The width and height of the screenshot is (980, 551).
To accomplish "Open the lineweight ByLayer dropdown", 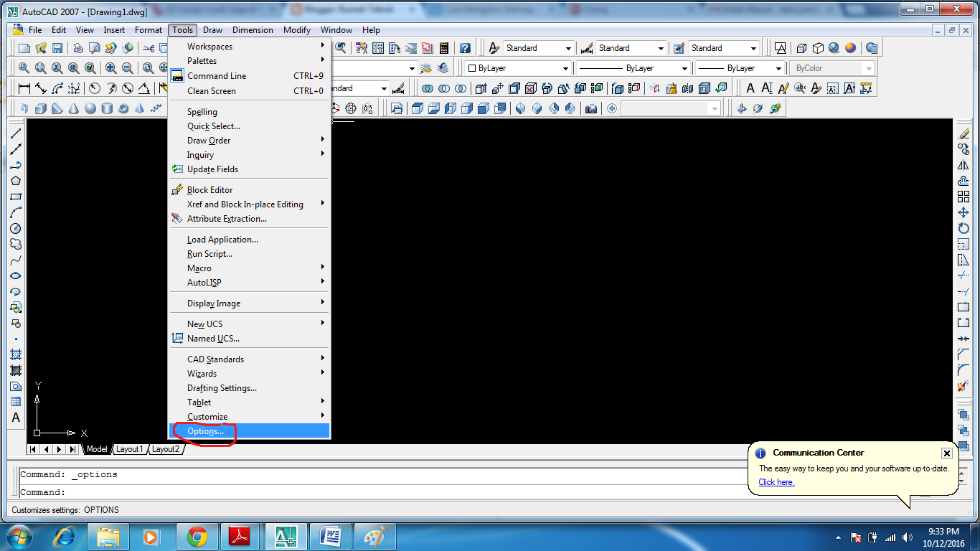I will coord(740,68).
